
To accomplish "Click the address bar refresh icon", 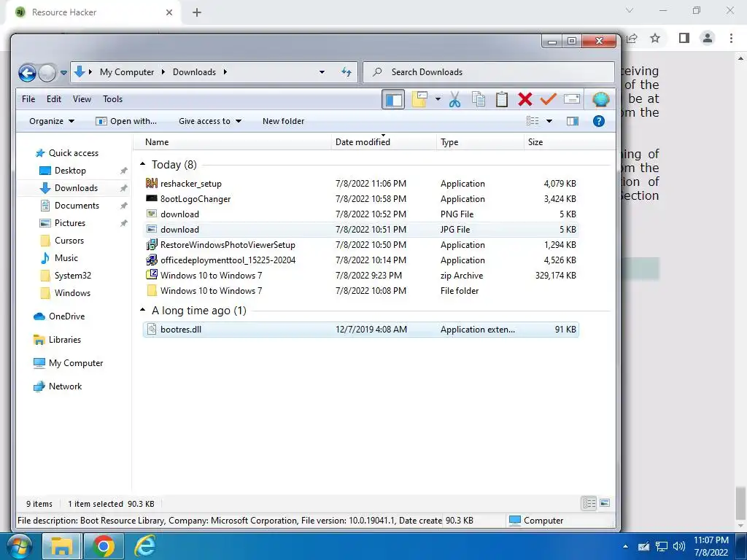I will [347, 72].
